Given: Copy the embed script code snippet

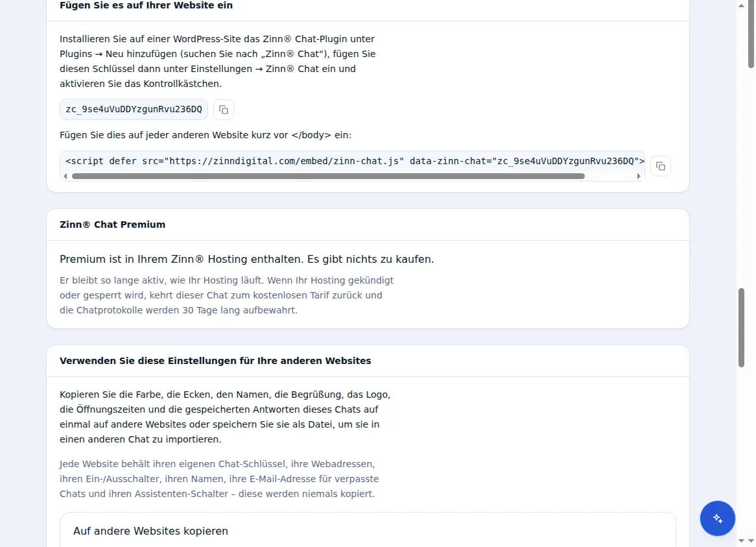Looking at the screenshot, I should click(x=661, y=166).
